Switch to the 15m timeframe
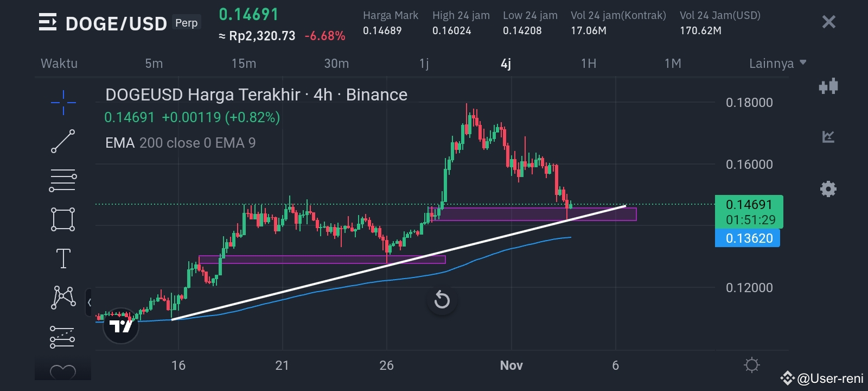 point(244,64)
